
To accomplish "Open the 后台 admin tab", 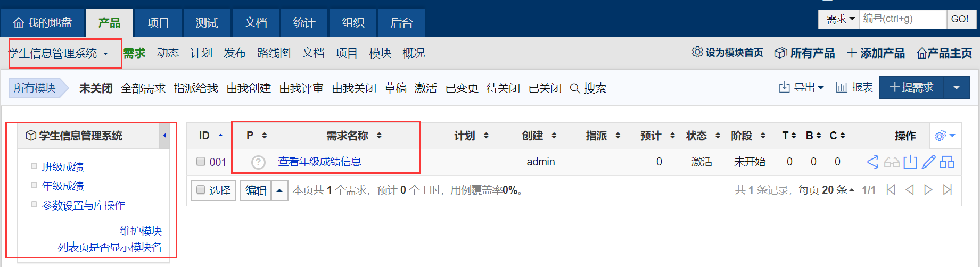I will tap(401, 23).
